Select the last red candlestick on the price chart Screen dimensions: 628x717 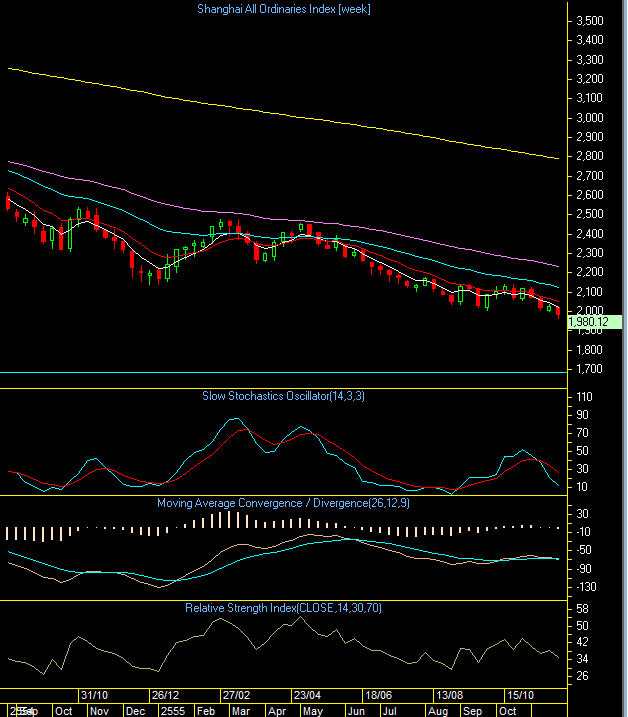pyautogui.click(x=557, y=312)
